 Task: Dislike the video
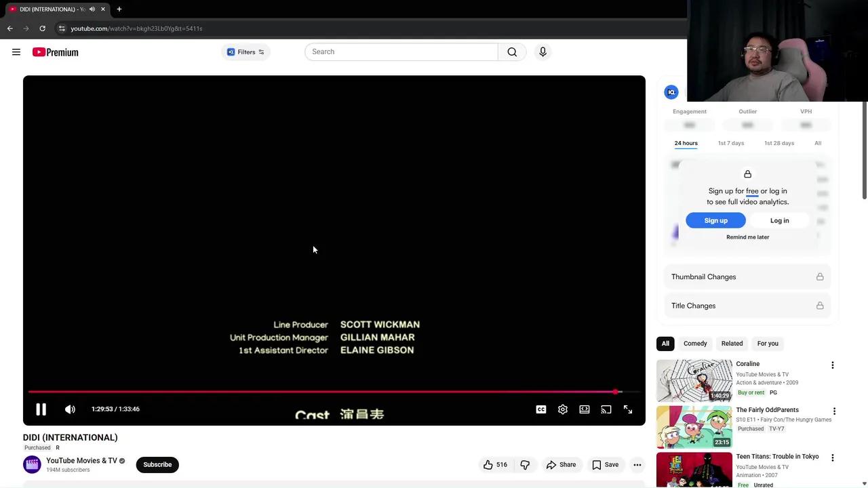(525, 464)
